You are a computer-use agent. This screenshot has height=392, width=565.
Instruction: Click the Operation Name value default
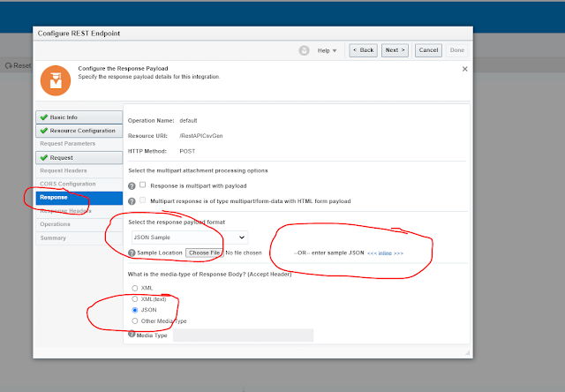188,120
